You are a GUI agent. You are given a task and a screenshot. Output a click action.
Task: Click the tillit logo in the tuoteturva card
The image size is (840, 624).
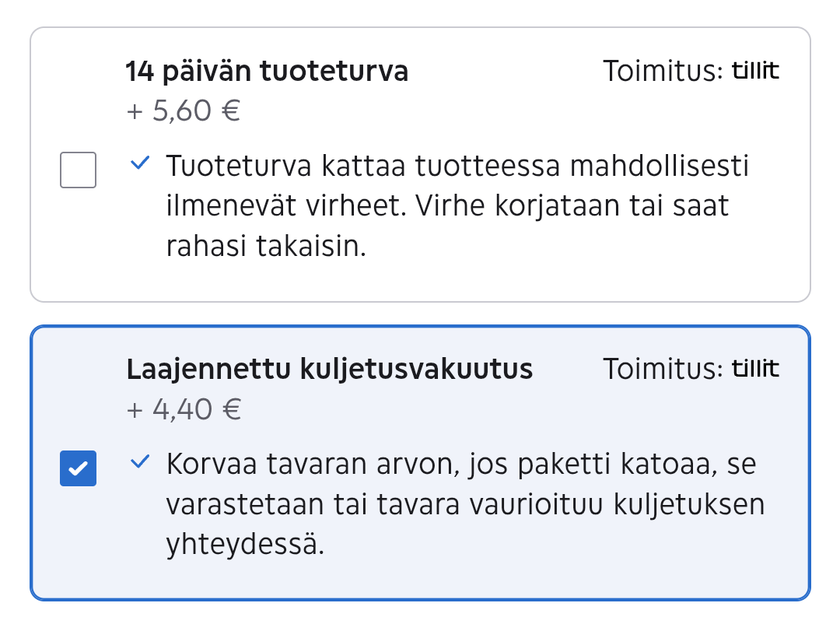(x=755, y=72)
